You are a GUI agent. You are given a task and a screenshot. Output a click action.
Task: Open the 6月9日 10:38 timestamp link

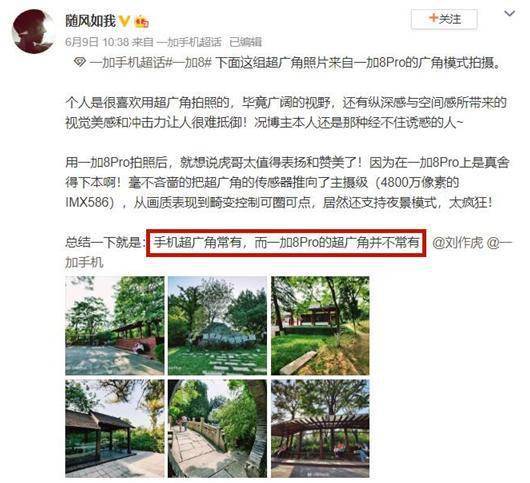coord(97,42)
